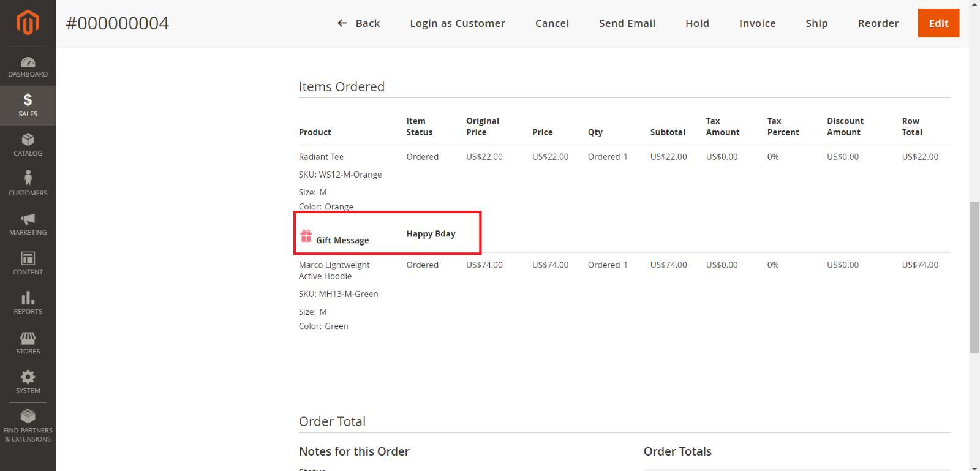Click the Magento logo icon
The image size is (980, 471).
point(28,23)
